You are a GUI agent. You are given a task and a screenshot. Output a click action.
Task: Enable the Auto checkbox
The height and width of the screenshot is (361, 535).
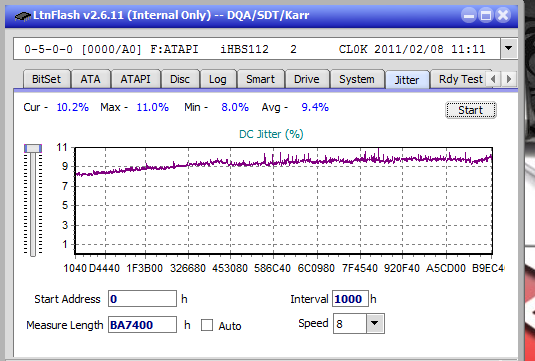pos(207,326)
